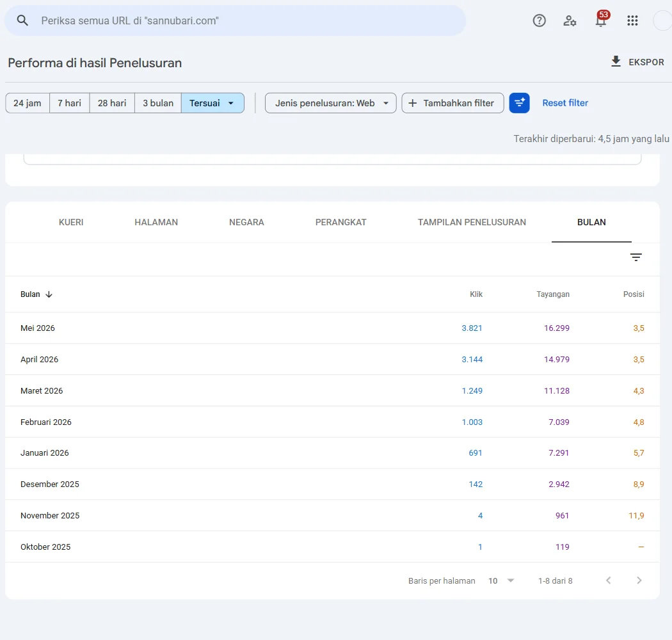Click the Oktober 2025 row
Viewport: 672px width, 640px height.
(x=332, y=547)
